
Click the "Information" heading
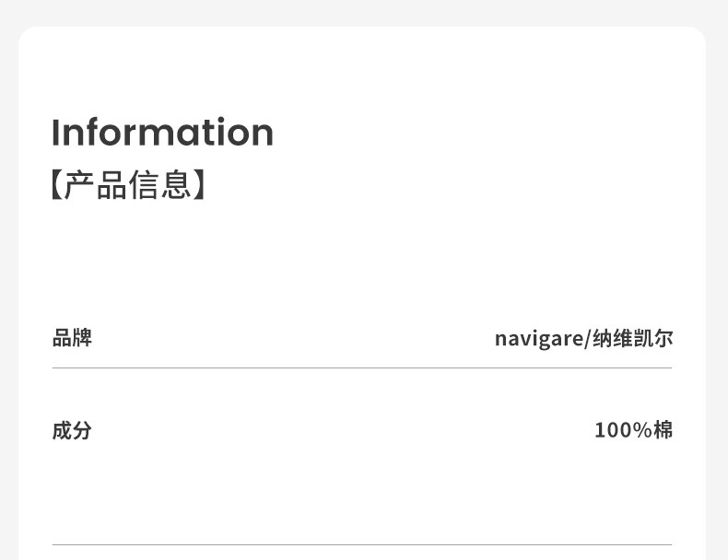(x=162, y=133)
